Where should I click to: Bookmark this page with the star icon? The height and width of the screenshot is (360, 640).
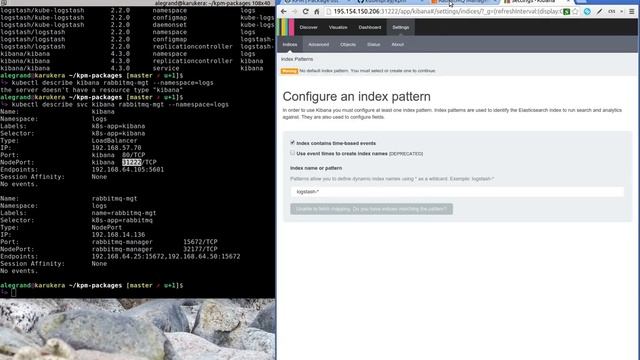coord(575,11)
